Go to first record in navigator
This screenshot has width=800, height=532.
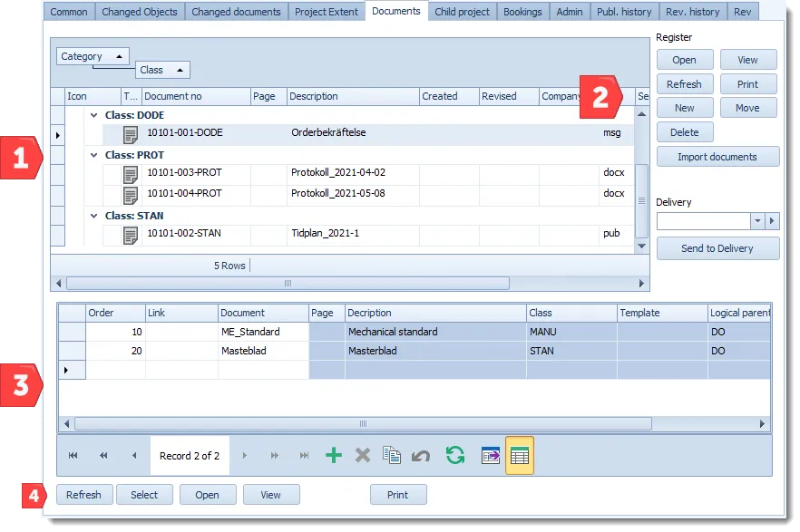73,456
